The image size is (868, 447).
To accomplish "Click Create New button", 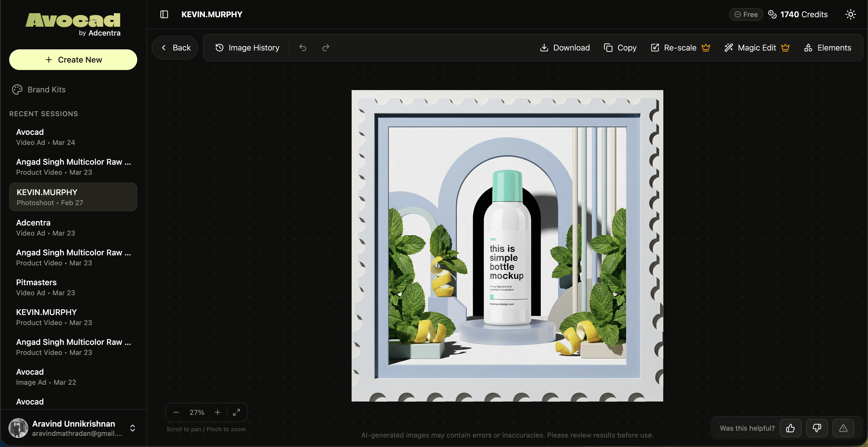I will pos(73,60).
